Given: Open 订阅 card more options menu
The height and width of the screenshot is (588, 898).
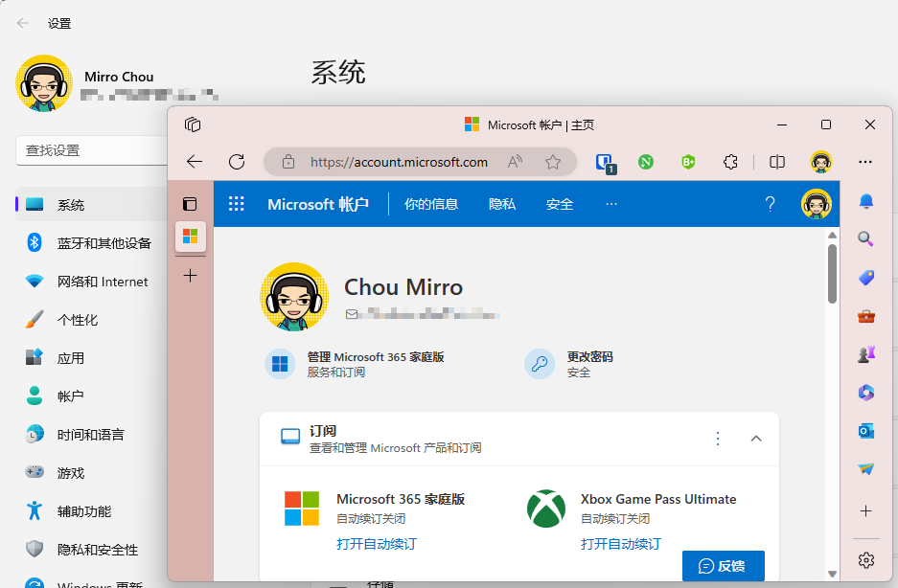Looking at the screenshot, I should tap(718, 439).
